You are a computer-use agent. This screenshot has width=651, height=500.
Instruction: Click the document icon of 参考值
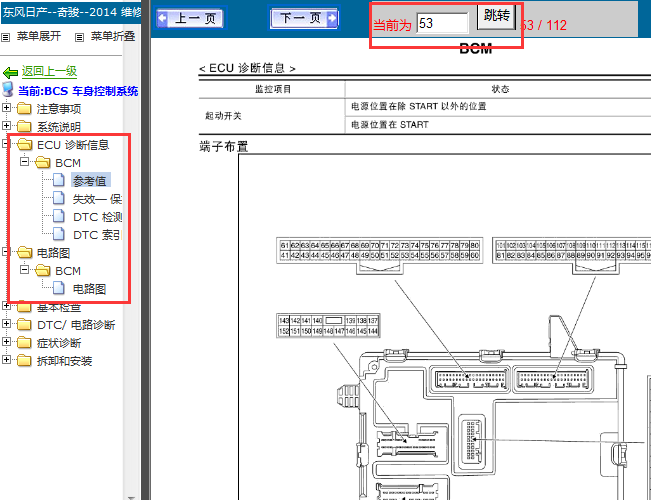[x=59, y=180]
